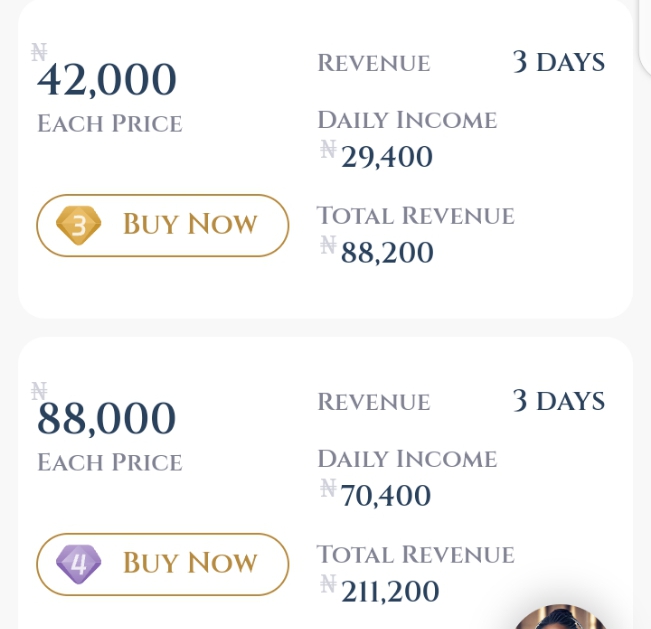Click the 88,200 total revenue value
Viewport: 651px width, 629px height.
tap(387, 252)
